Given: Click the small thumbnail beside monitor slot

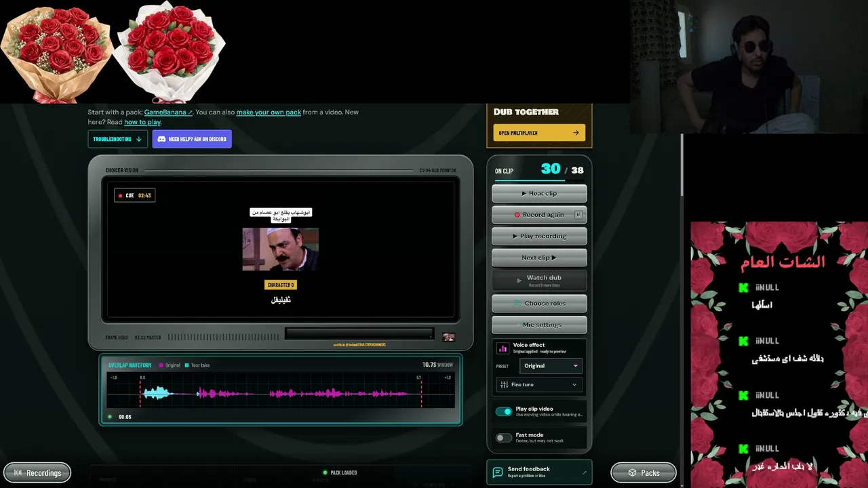Looking at the screenshot, I should coord(448,337).
